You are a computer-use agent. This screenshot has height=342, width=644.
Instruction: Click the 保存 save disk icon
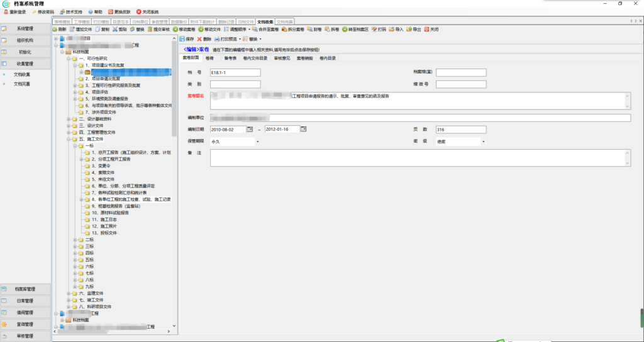tap(182, 39)
